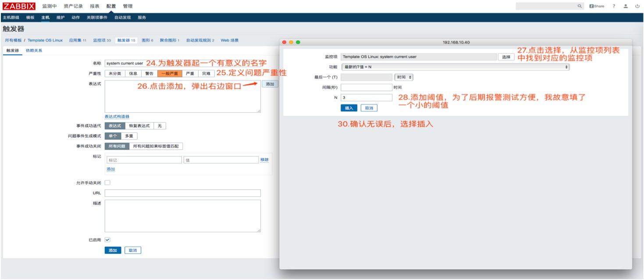Go to 关联项事件 submenu

[97, 18]
